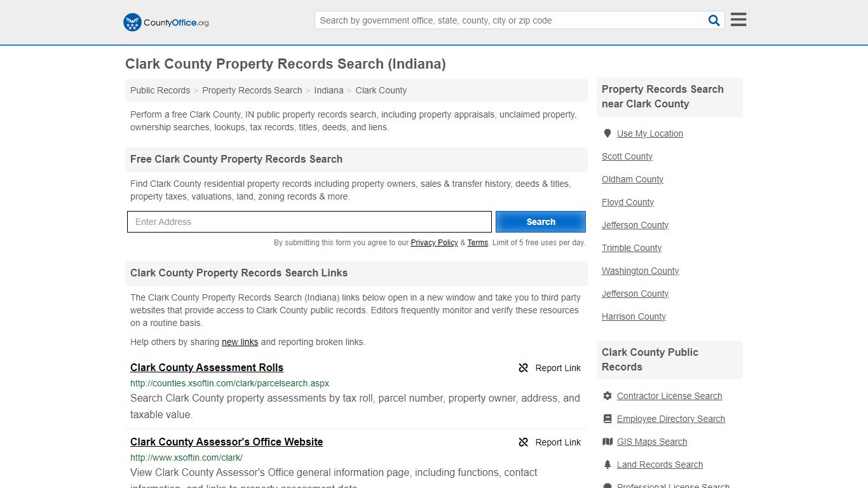The width and height of the screenshot is (868, 488).
Task: Open GIS Maps Search link
Action: (x=652, y=442)
